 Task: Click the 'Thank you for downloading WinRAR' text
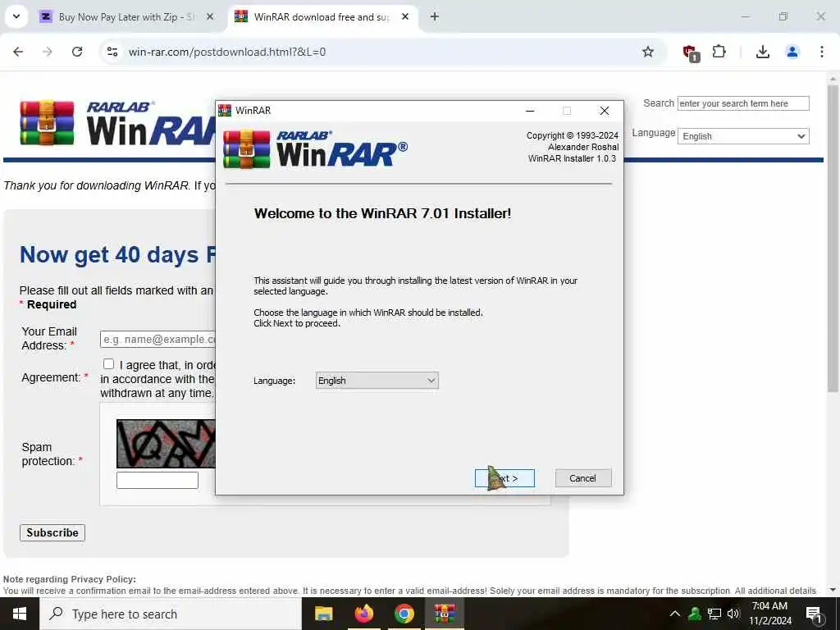(x=96, y=185)
